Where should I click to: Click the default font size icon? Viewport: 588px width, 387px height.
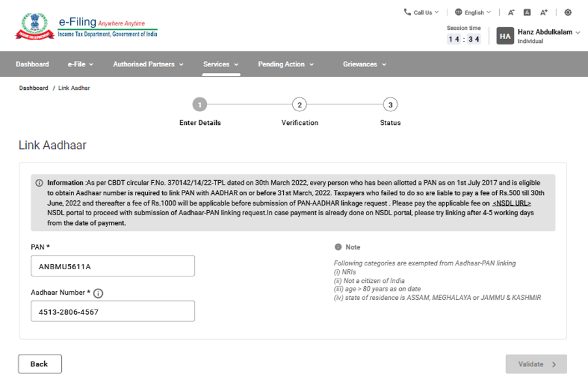[527, 12]
